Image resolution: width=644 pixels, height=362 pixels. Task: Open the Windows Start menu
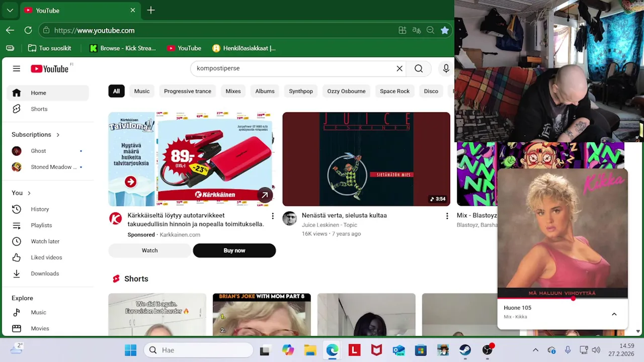coord(130,350)
